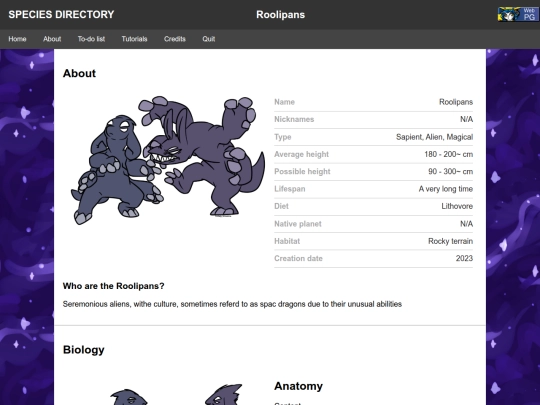Screen dimensions: 540x405
Task: Click the 'Who are the Roolipans?' heading
Action: pyautogui.click(x=113, y=286)
